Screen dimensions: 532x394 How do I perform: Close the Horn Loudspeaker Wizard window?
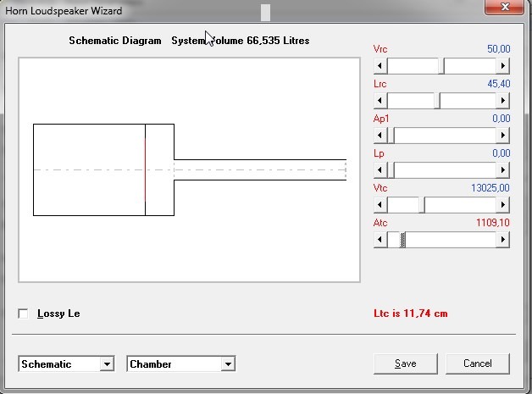point(505,7)
